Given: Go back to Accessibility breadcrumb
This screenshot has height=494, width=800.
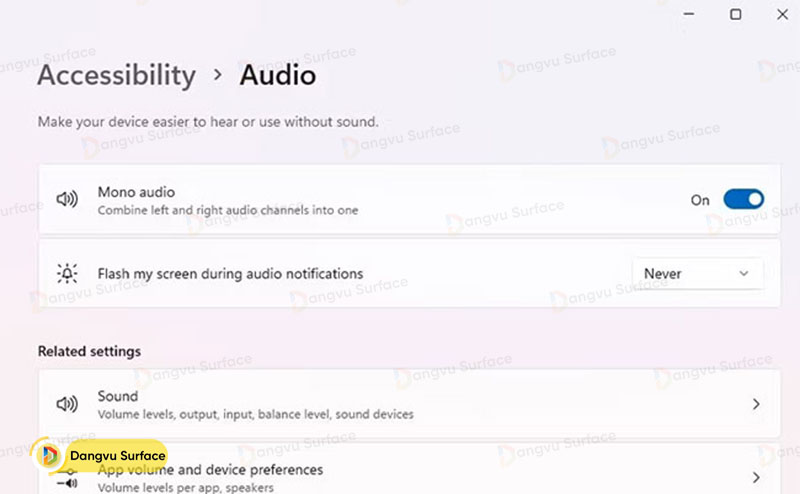Looking at the screenshot, I should (x=116, y=75).
